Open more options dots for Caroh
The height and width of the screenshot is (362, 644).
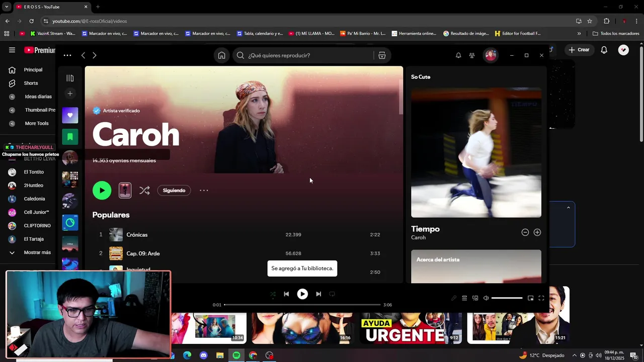click(x=204, y=191)
